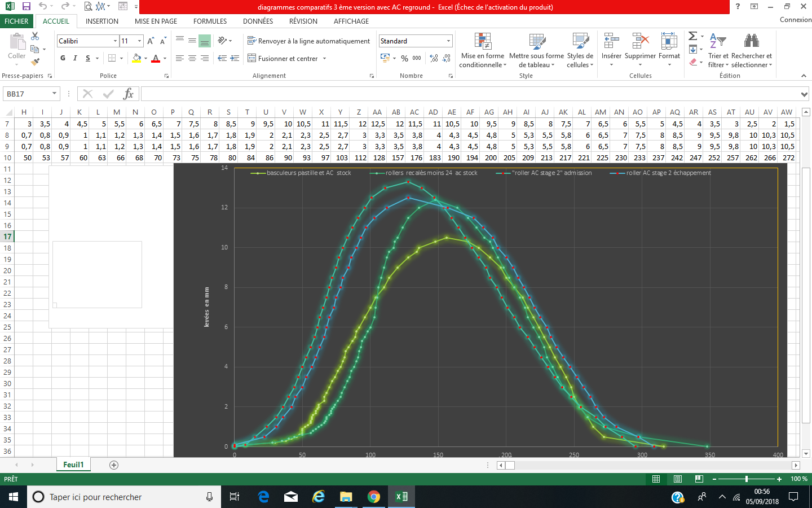Open the font color dropdown arrow
Image resolution: width=812 pixels, height=508 pixels.
[165, 58]
